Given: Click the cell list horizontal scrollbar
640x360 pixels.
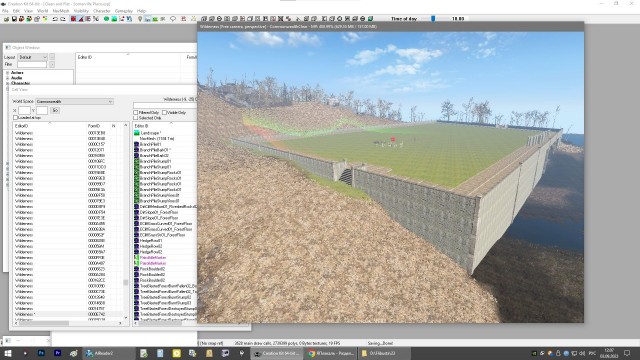Looking at the screenshot, I should [68, 323].
